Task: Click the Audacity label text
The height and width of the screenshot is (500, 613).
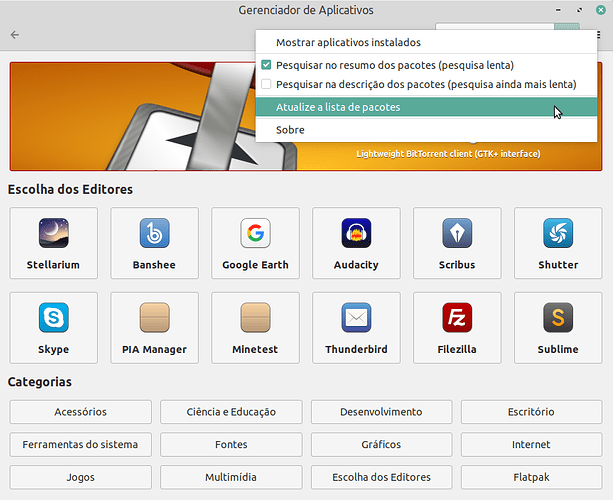Action: click(x=356, y=265)
